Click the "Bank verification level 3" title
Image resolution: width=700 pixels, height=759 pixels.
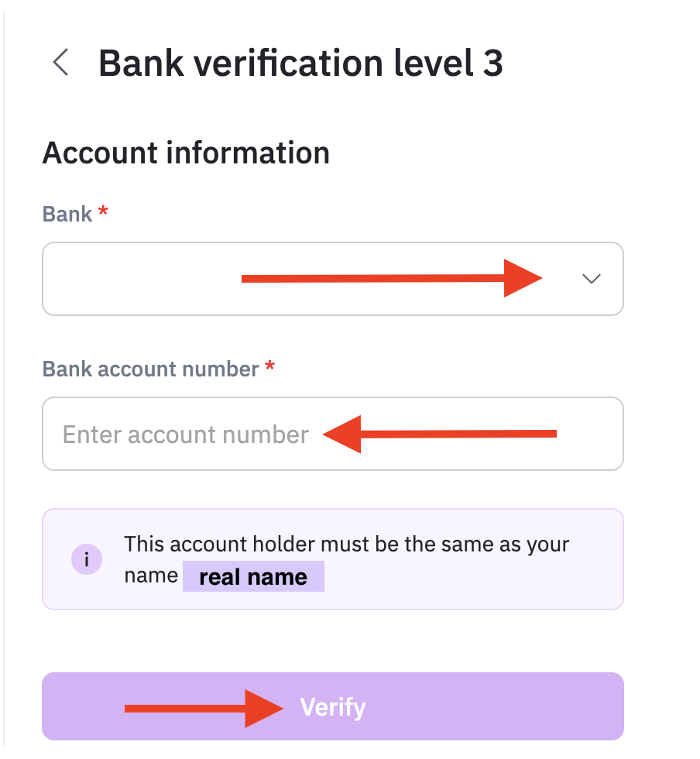point(300,63)
